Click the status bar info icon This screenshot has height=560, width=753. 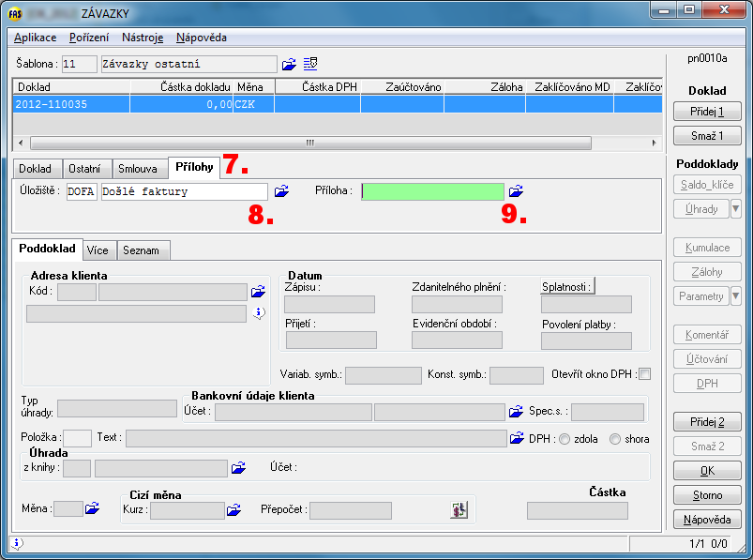pos(17,543)
